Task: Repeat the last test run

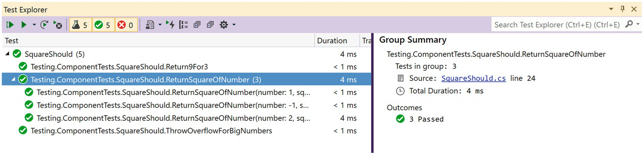Action: 44,25
